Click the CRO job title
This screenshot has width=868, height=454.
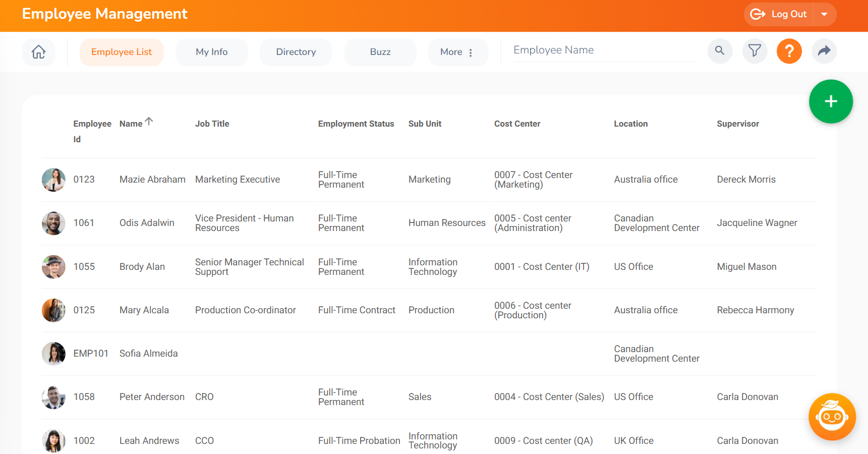click(x=204, y=397)
